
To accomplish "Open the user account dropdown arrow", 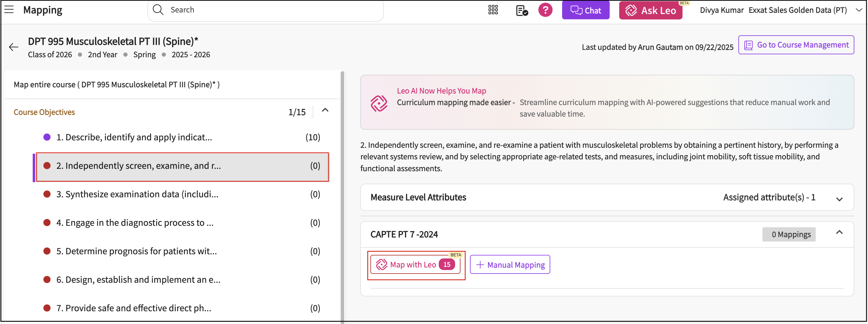I will 858,10.
